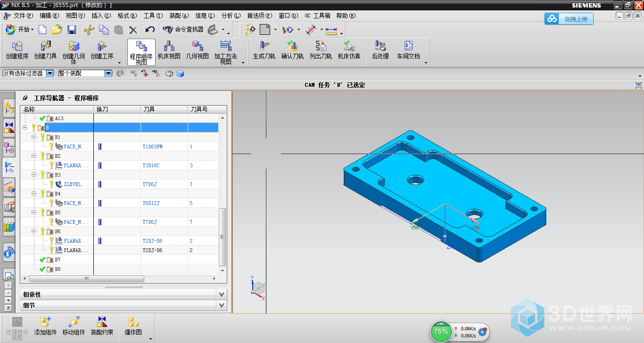Click 车间文档 shop documentation icon
Image resolution: width=644 pixels, height=343 pixels.
[x=408, y=50]
